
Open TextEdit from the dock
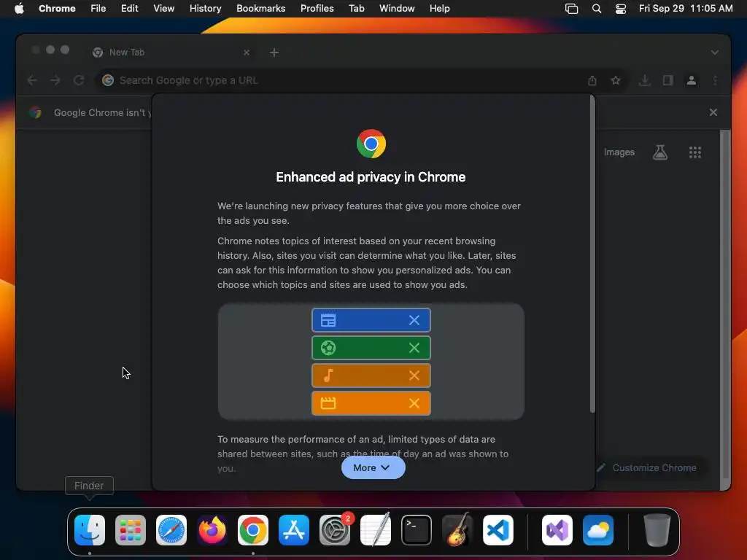[376, 530]
